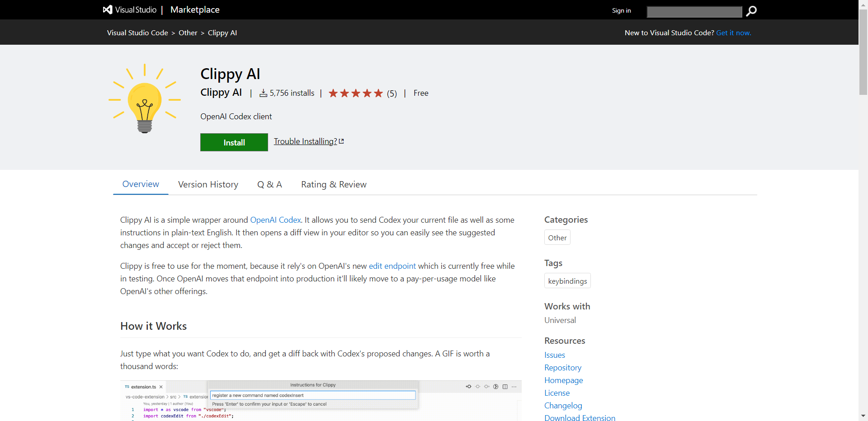Click the download icon beside the install count
868x421 pixels.
coord(264,93)
